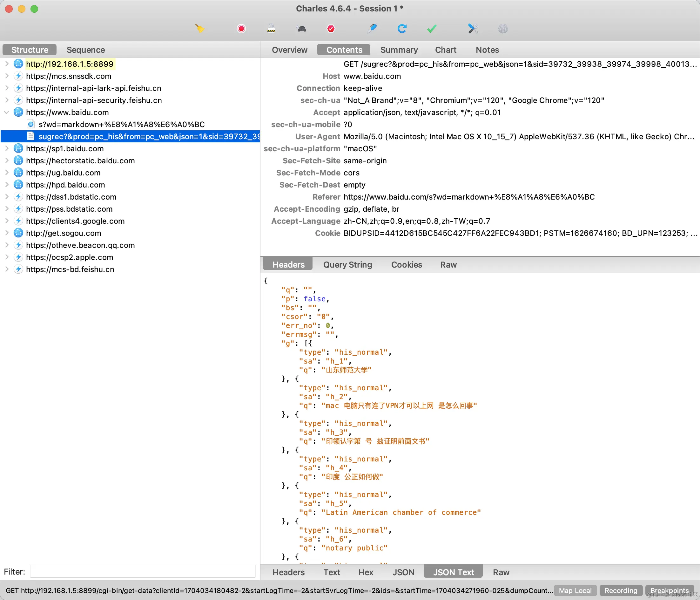Open the Settings gear icon
The width and height of the screenshot is (700, 600).
coord(503,28)
